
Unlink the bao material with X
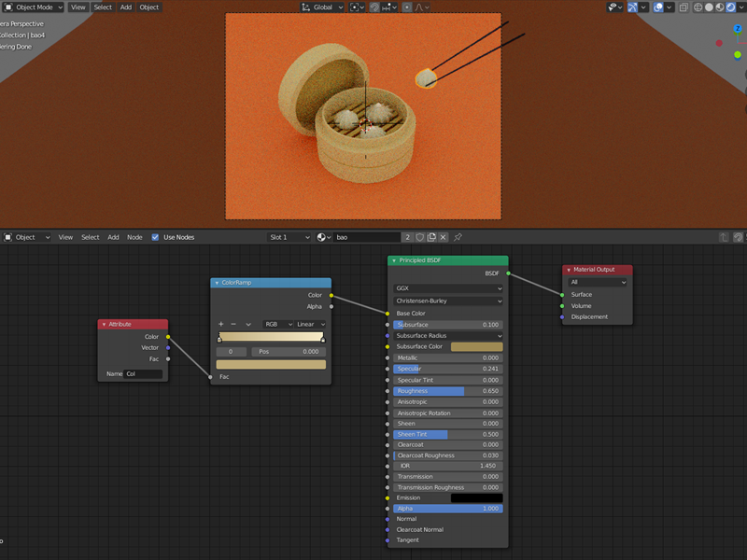pos(443,237)
